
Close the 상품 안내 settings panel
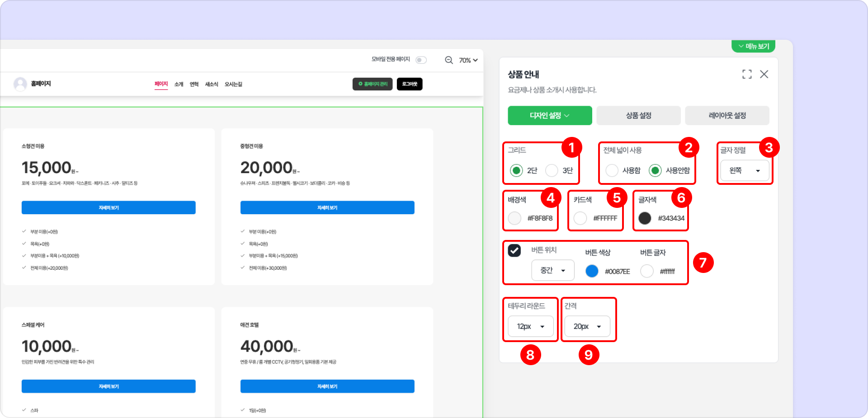[x=764, y=74]
